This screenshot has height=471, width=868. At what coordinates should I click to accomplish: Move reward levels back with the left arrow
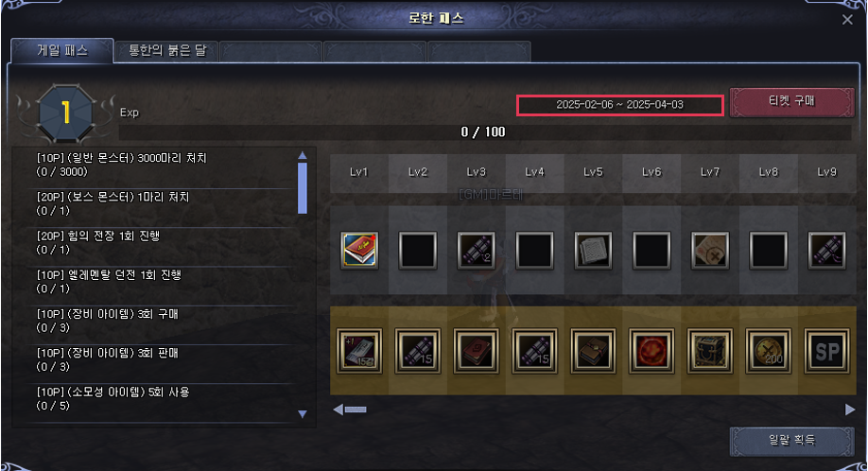(x=338, y=410)
